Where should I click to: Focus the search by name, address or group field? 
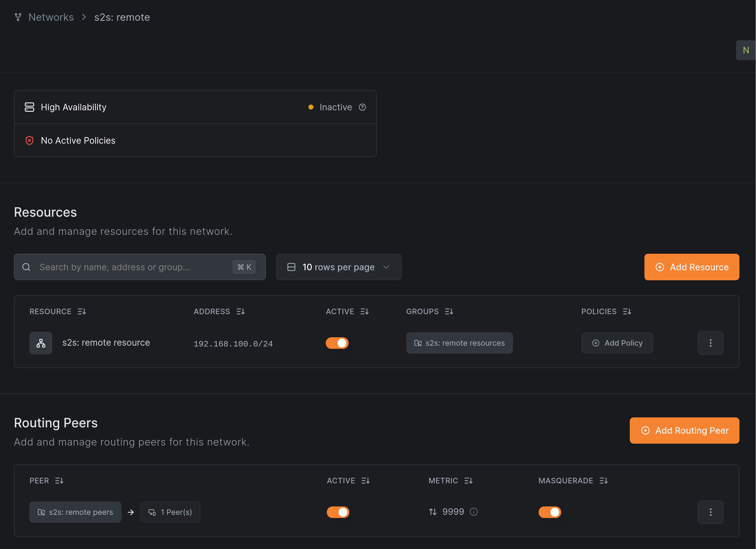(x=133, y=267)
